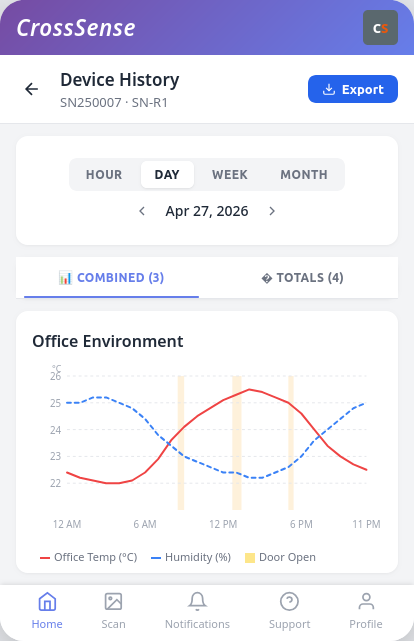Go back with the left arrow icon
Screen dimensions: 414x641
[31, 89]
